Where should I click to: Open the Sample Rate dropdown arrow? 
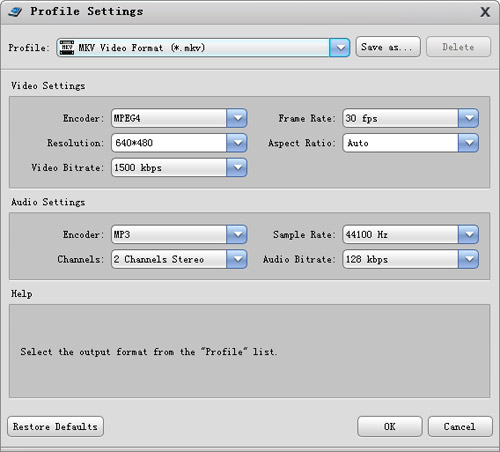click(x=469, y=234)
